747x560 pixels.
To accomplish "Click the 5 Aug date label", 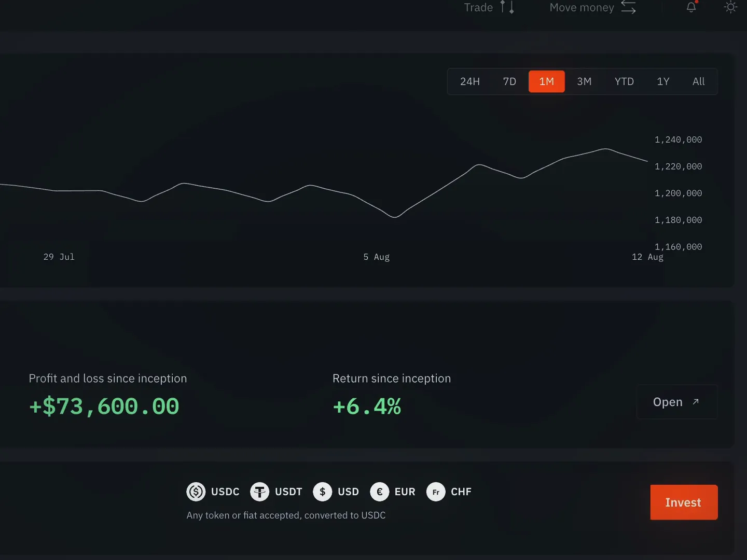I will click(377, 257).
